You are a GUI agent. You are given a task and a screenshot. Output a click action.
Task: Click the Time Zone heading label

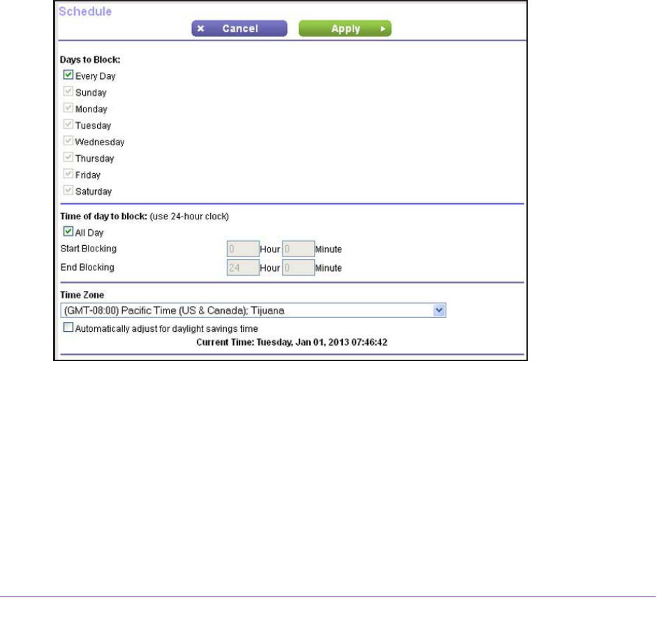[82, 295]
